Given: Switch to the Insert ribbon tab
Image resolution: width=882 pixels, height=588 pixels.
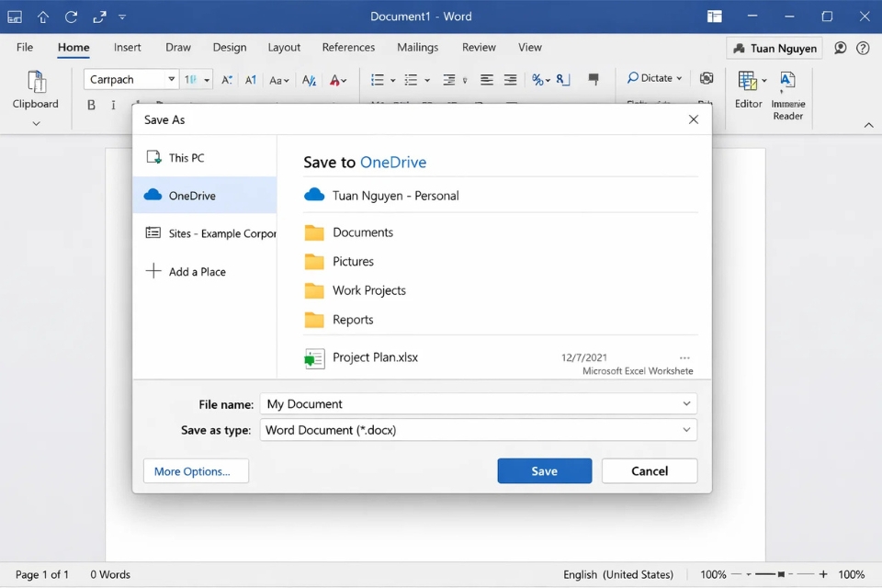Looking at the screenshot, I should (127, 47).
